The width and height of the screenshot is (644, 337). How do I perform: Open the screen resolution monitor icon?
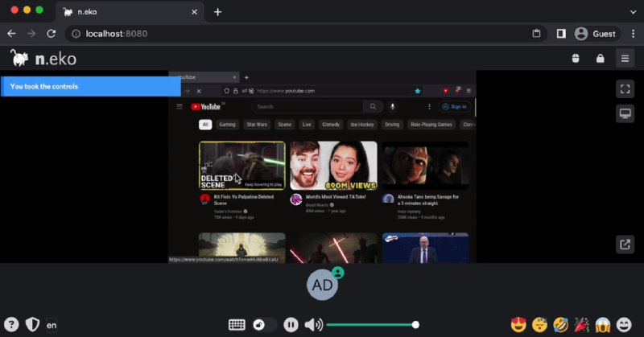tap(625, 113)
